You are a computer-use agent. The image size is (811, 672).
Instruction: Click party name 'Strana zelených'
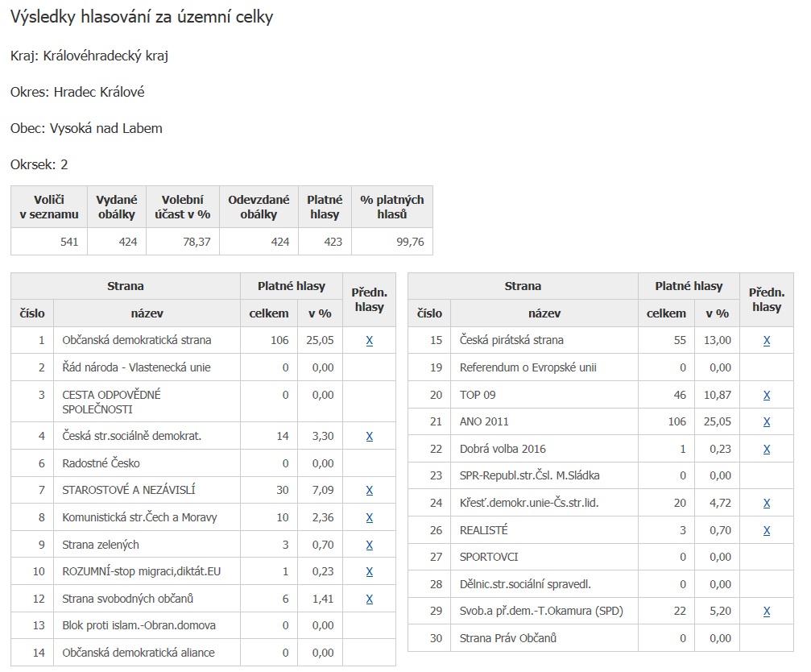pyautogui.click(x=101, y=545)
